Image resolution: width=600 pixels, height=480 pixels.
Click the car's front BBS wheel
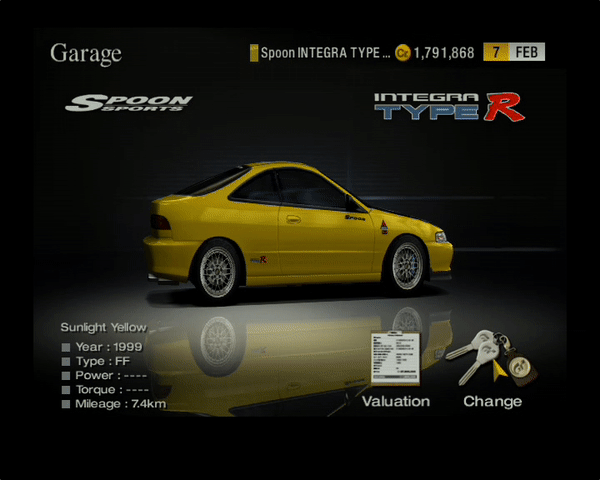point(407,265)
